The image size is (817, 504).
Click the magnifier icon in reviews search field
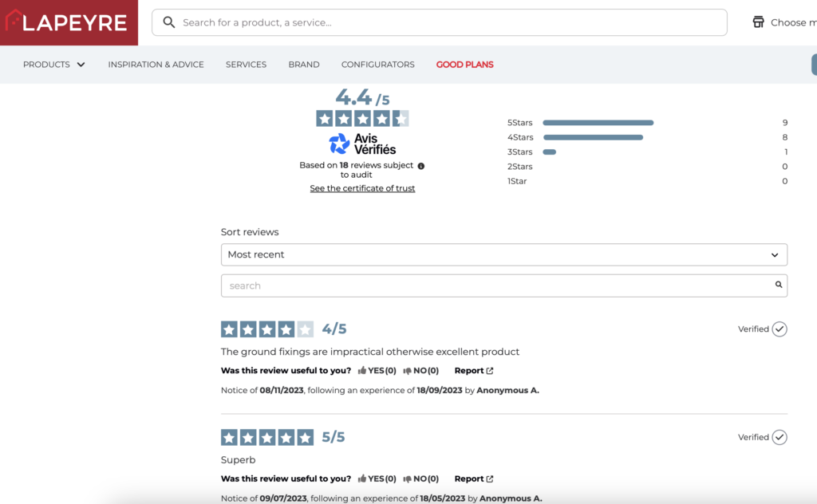click(x=779, y=284)
